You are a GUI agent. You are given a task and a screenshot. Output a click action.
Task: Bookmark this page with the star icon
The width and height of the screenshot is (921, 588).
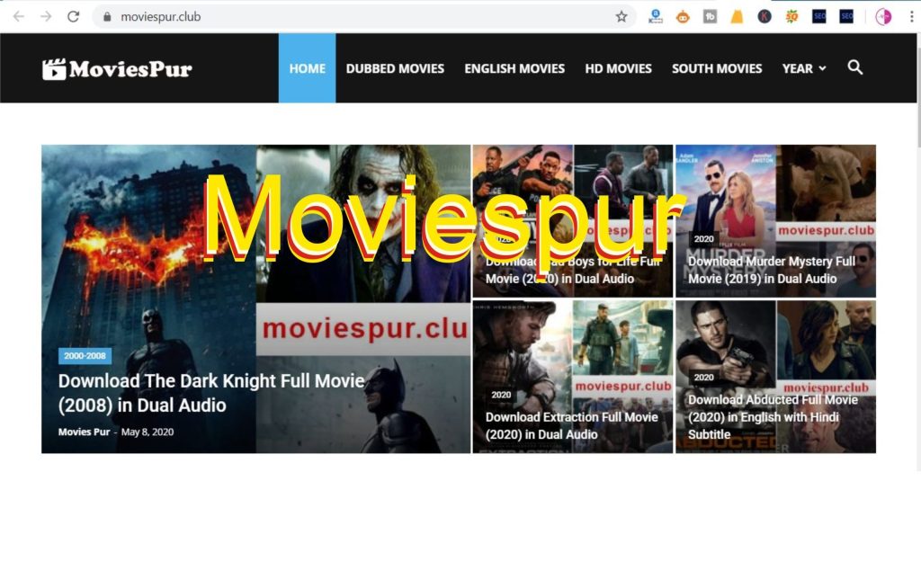621,16
